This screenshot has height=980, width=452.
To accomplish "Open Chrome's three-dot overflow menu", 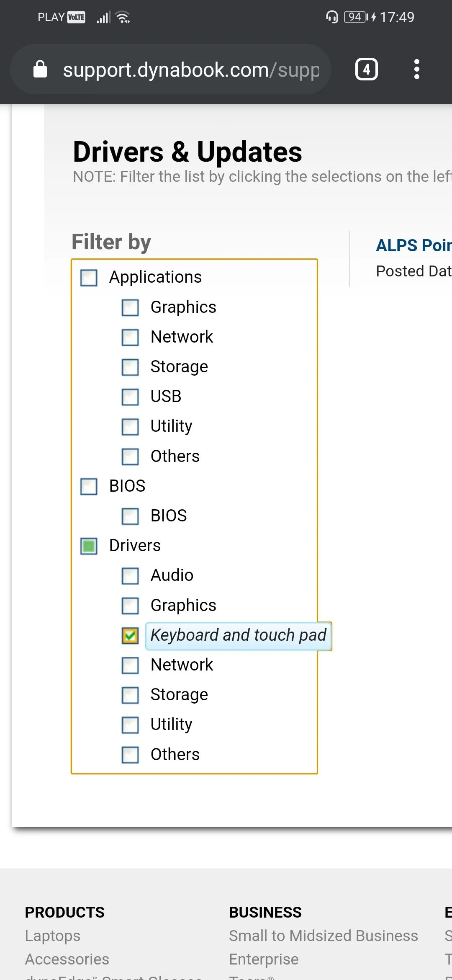I will [416, 69].
